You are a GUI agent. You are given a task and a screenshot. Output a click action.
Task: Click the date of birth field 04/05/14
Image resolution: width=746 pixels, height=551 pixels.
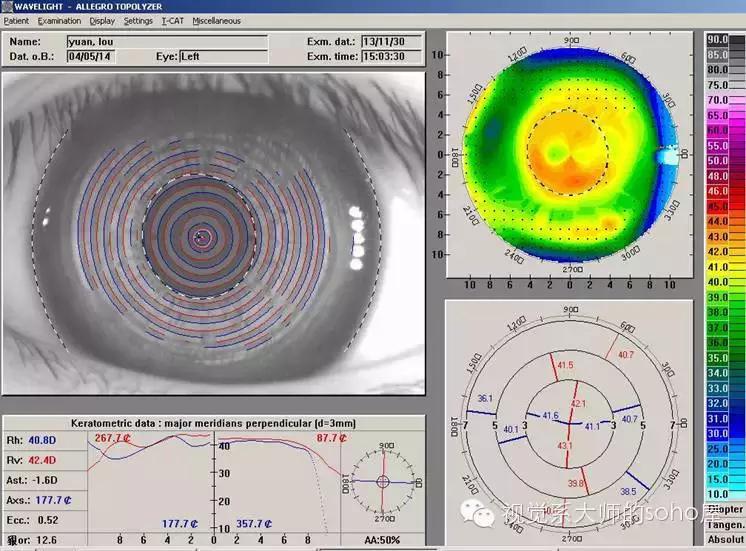tap(90, 57)
